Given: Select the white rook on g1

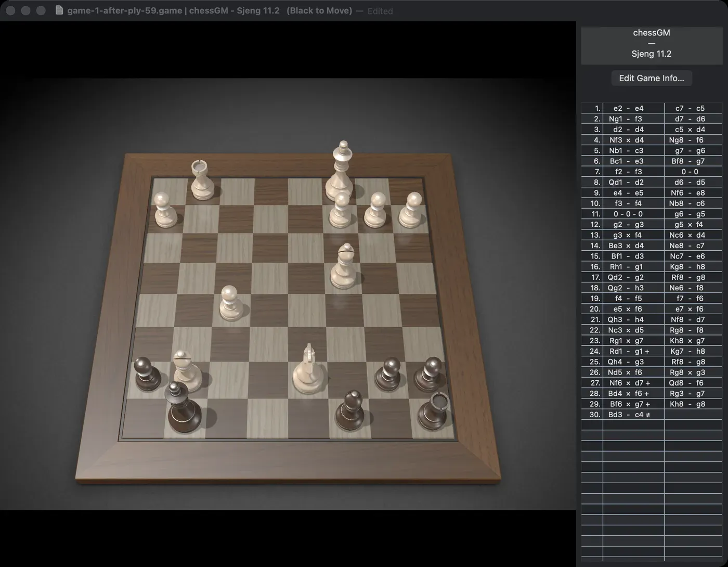Looking at the screenshot, I should (x=201, y=180).
